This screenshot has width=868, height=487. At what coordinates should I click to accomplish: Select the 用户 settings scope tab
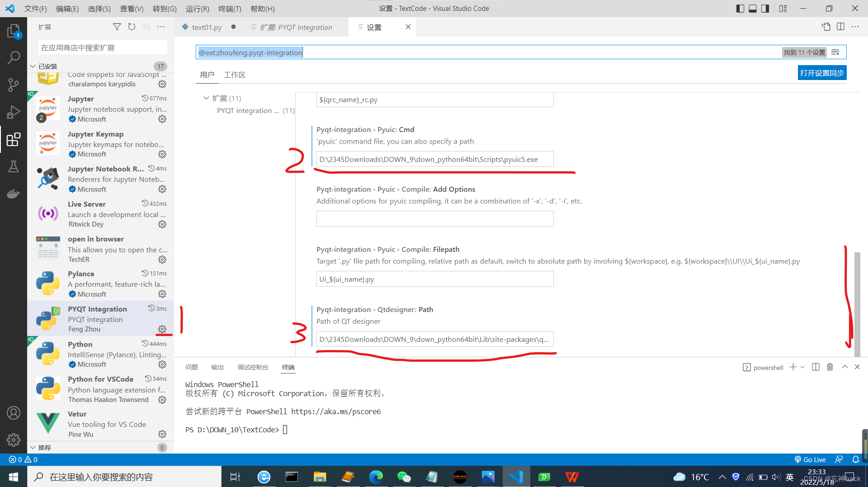(207, 75)
